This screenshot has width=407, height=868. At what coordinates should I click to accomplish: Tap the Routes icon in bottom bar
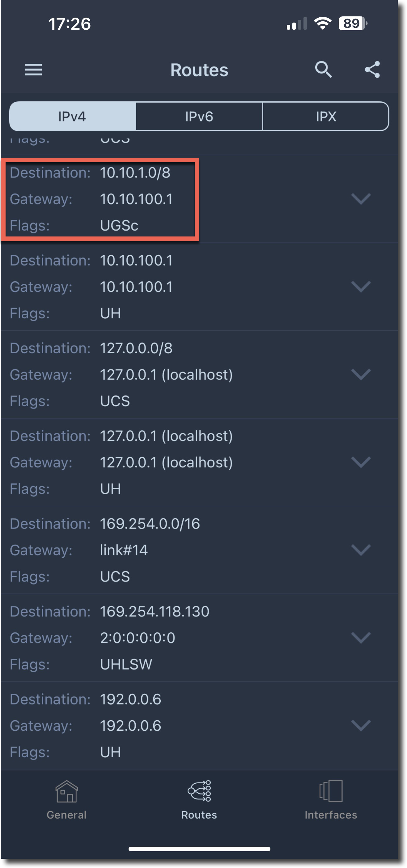pyautogui.click(x=199, y=791)
